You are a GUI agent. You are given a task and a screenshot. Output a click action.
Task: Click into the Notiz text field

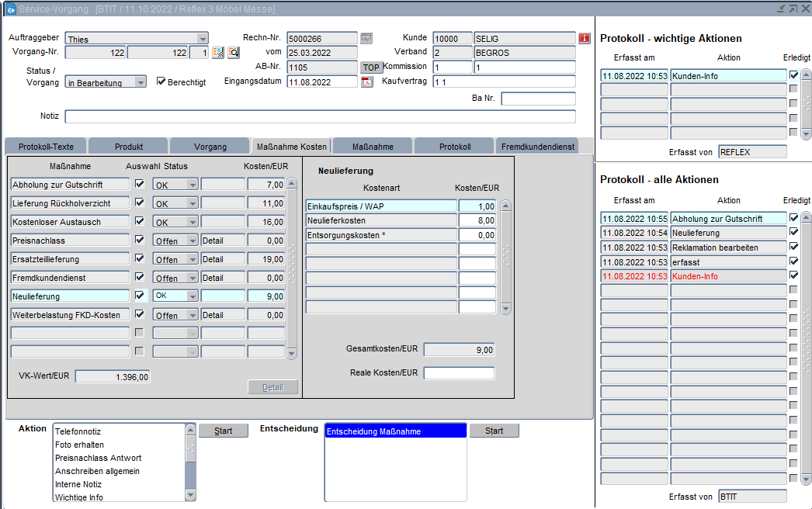tap(320, 116)
